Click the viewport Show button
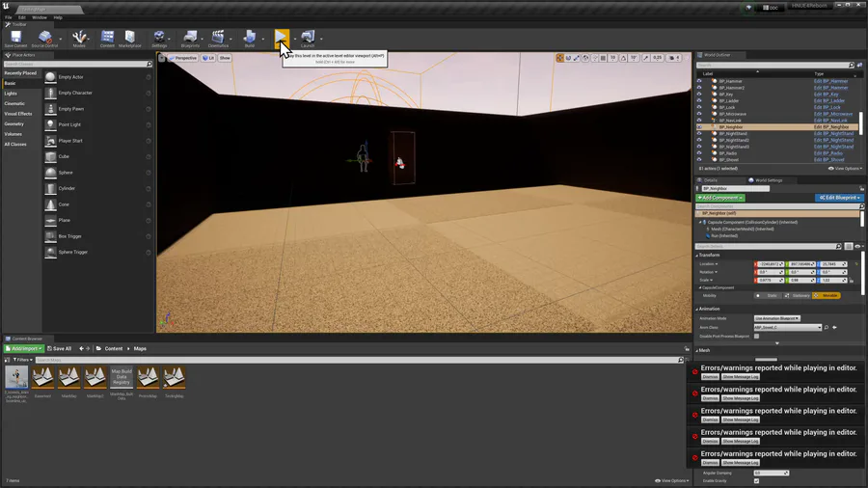Image resolution: width=868 pixels, height=488 pixels. click(x=224, y=58)
